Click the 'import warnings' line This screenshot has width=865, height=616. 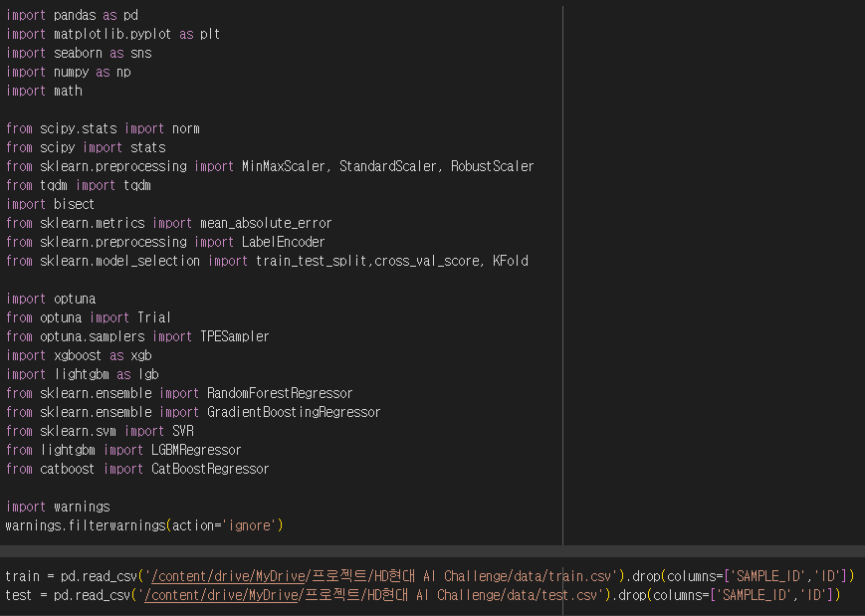tap(58, 507)
